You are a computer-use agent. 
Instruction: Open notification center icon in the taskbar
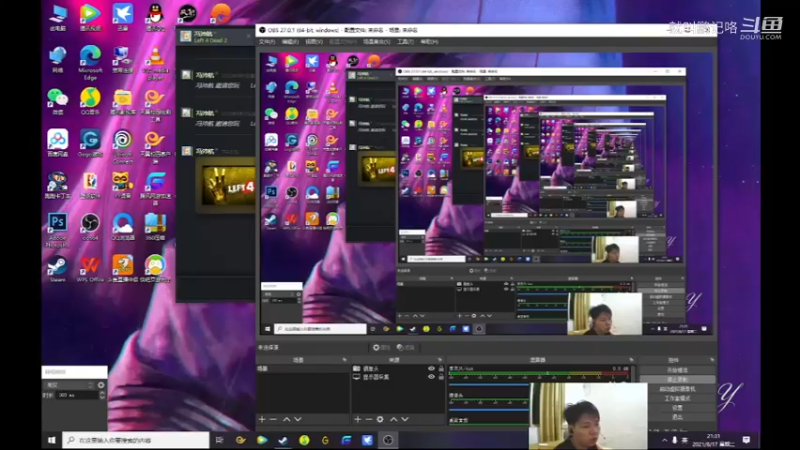coord(746,440)
